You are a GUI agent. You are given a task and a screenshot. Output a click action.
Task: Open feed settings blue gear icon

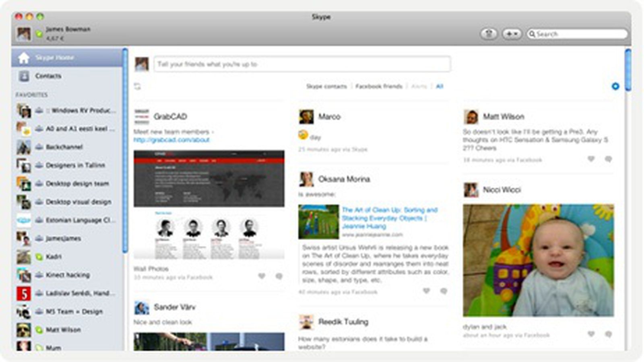tap(615, 86)
